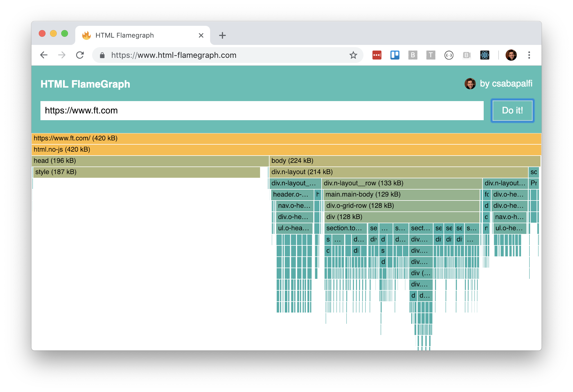573x392 pixels.
Task: Go back using browser back arrow
Action: (44, 55)
